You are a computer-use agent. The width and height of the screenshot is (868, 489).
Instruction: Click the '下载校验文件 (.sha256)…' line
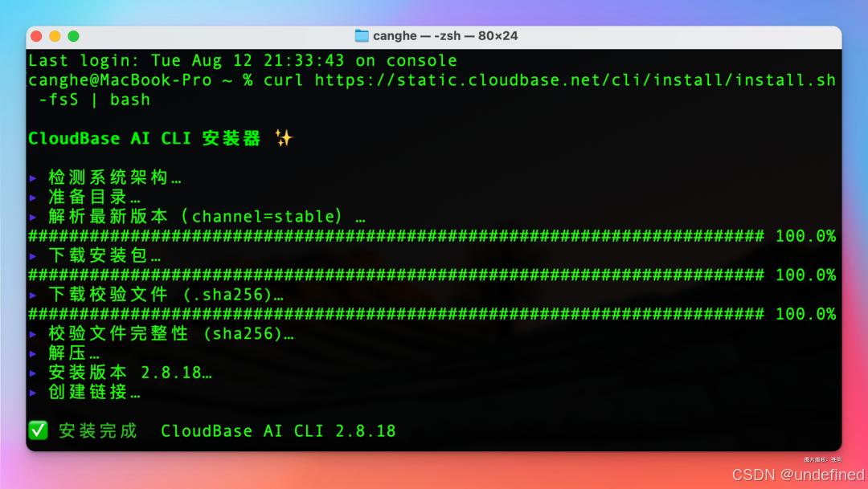[166, 295]
